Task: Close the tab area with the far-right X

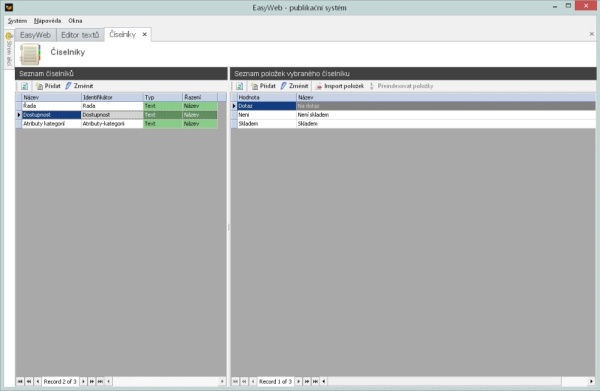Action: 592,34
